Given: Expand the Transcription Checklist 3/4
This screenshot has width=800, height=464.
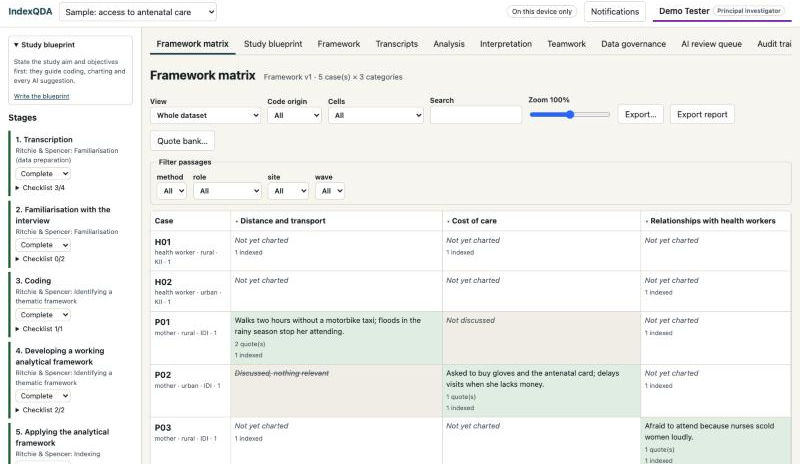Looking at the screenshot, I should [x=40, y=188].
